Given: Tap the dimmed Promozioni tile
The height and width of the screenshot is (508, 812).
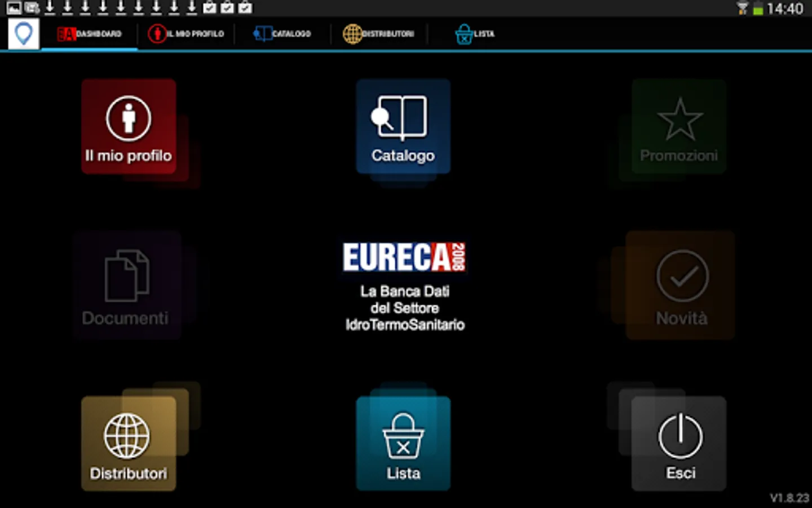Looking at the screenshot, I should pos(679,126).
